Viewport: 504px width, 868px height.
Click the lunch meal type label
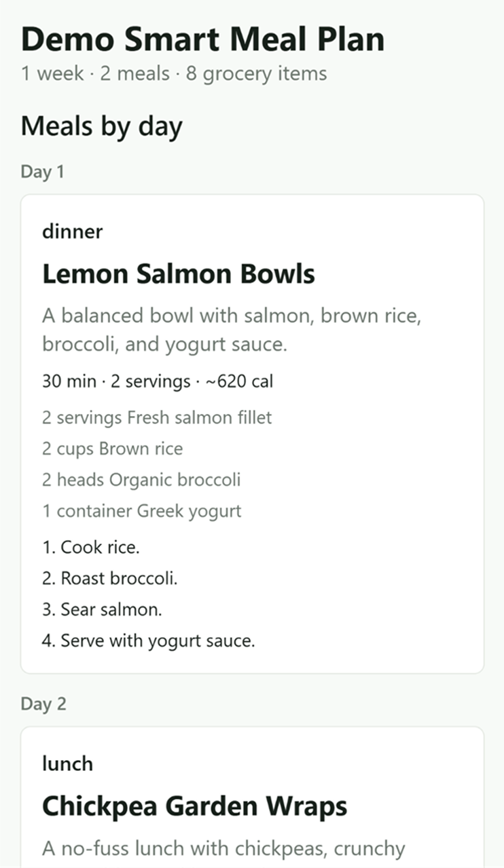pos(67,763)
